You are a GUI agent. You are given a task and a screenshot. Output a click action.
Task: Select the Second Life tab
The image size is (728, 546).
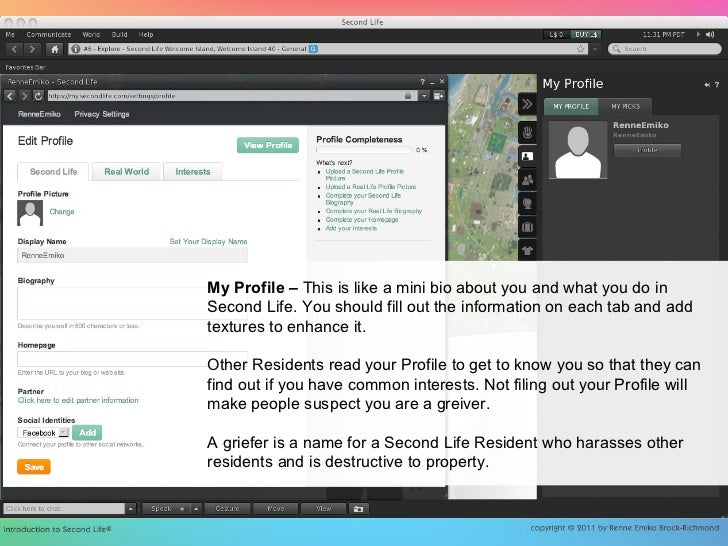(x=53, y=172)
